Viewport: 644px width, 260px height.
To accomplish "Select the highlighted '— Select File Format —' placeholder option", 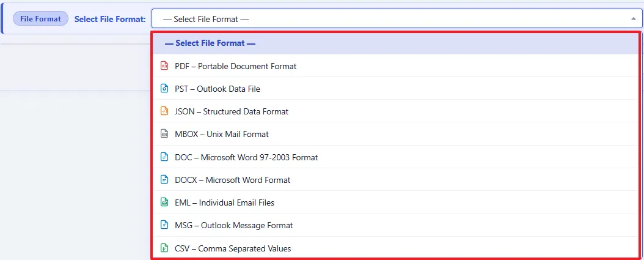I will [396, 43].
